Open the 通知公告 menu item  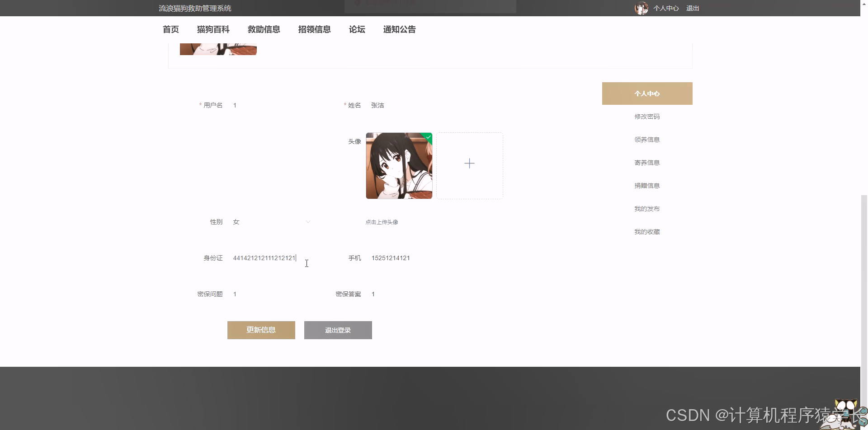tap(399, 29)
